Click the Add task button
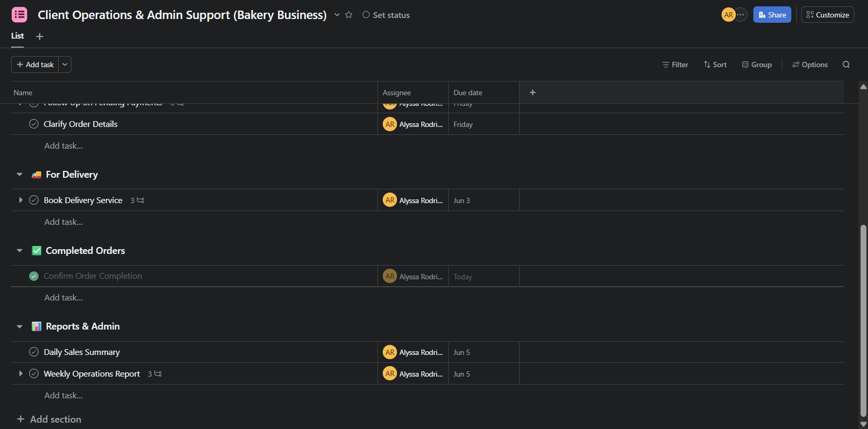This screenshot has width=868, height=429. pos(35,65)
